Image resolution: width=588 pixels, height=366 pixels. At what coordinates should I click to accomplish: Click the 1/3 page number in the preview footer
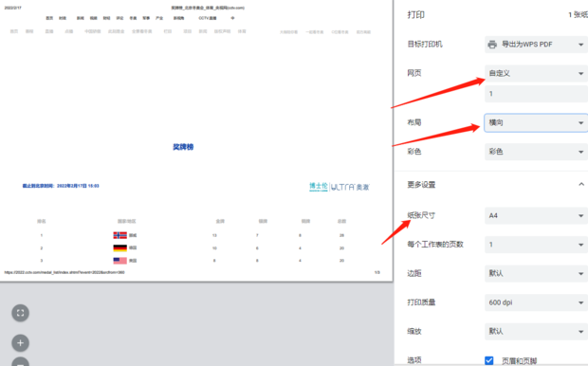click(377, 272)
